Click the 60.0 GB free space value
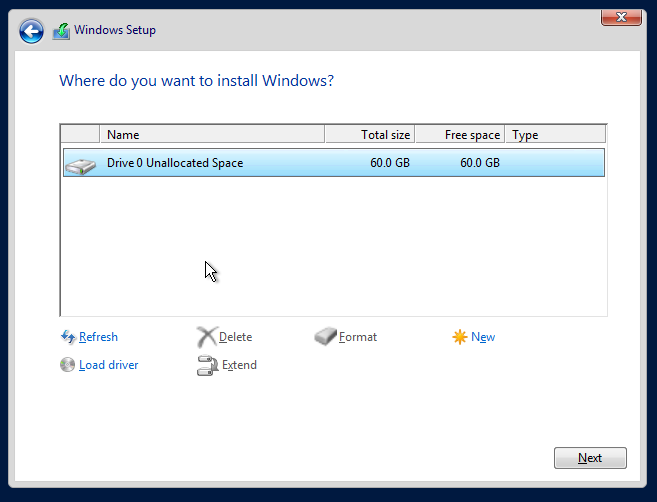 point(480,163)
